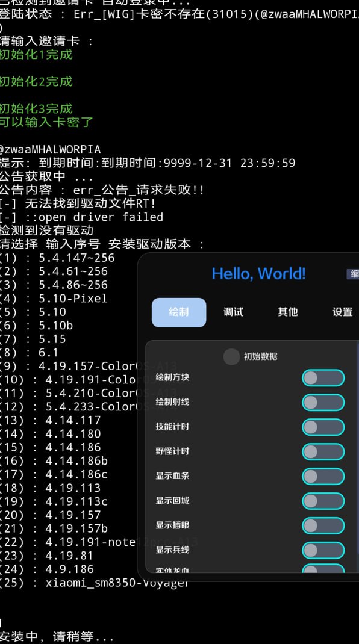Click the 安装中,请稍等... status line
359x644 pixels.
click(57, 637)
